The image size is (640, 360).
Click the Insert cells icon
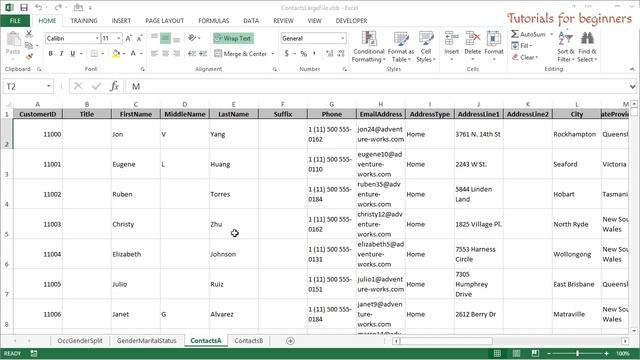point(451,39)
